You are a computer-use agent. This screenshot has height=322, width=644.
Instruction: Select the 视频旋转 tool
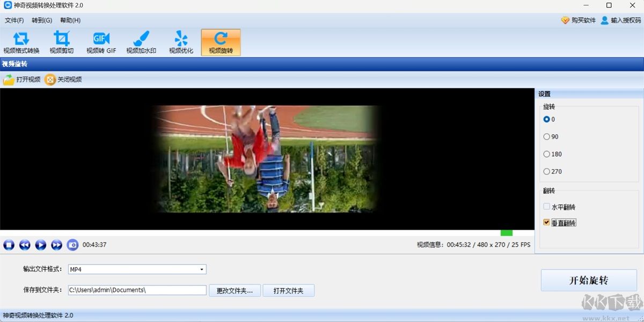(x=221, y=42)
